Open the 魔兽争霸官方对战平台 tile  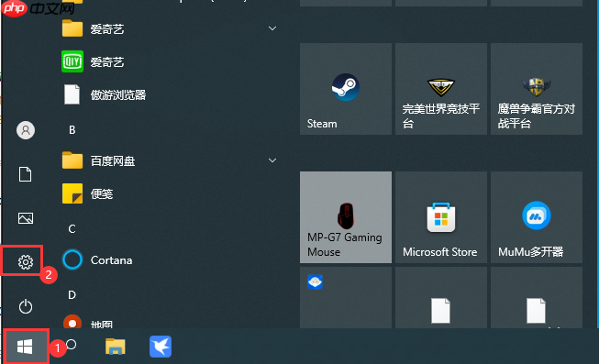click(x=537, y=89)
